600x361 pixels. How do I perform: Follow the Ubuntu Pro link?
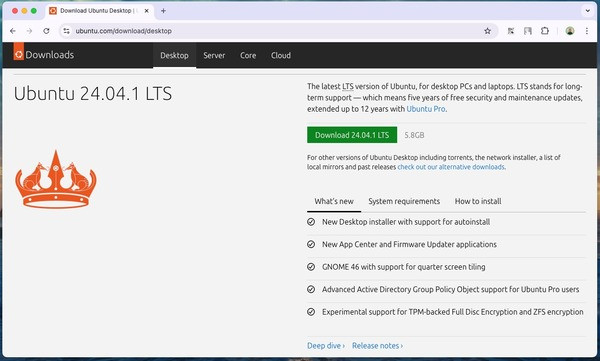click(426, 109)
